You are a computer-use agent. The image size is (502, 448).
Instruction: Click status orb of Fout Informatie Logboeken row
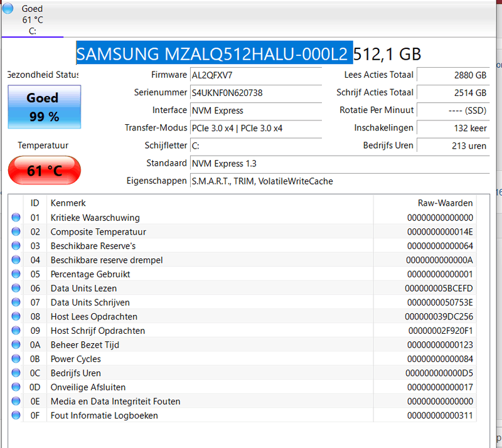click(16, 415)
